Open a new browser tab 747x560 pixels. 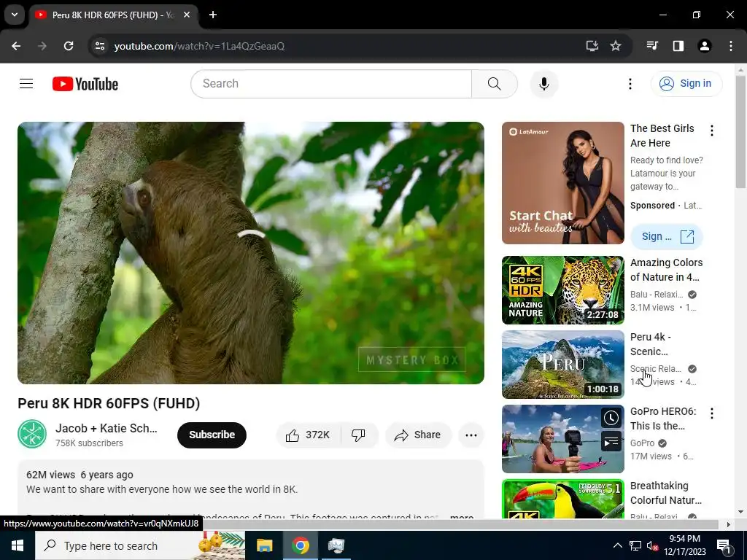click(213, 15)
